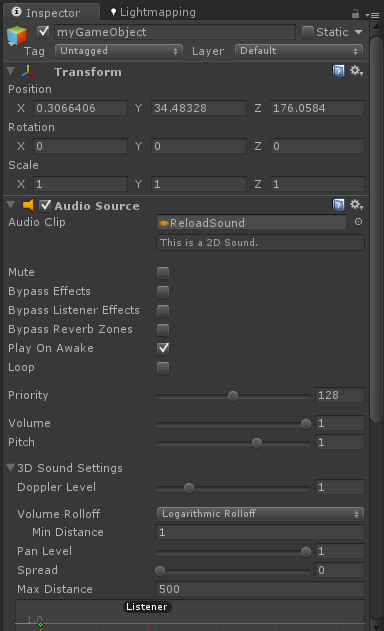
Task: Click the Rotation X field
Action: 81,146
